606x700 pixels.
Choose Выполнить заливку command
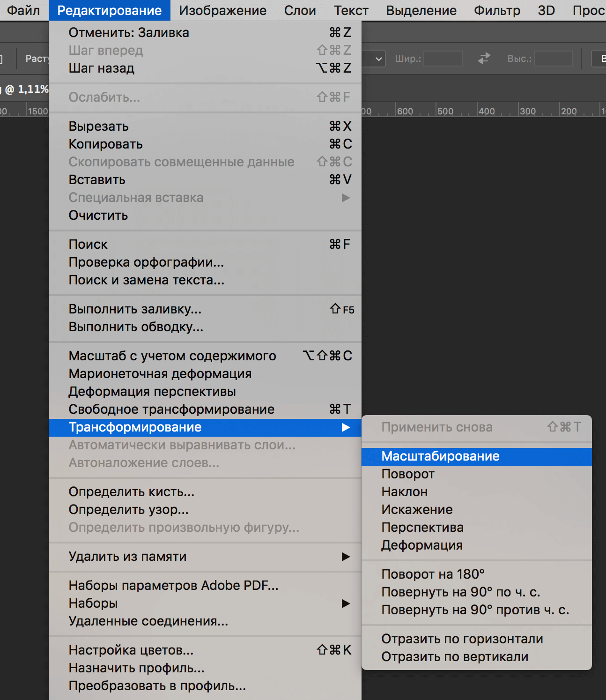135,309
